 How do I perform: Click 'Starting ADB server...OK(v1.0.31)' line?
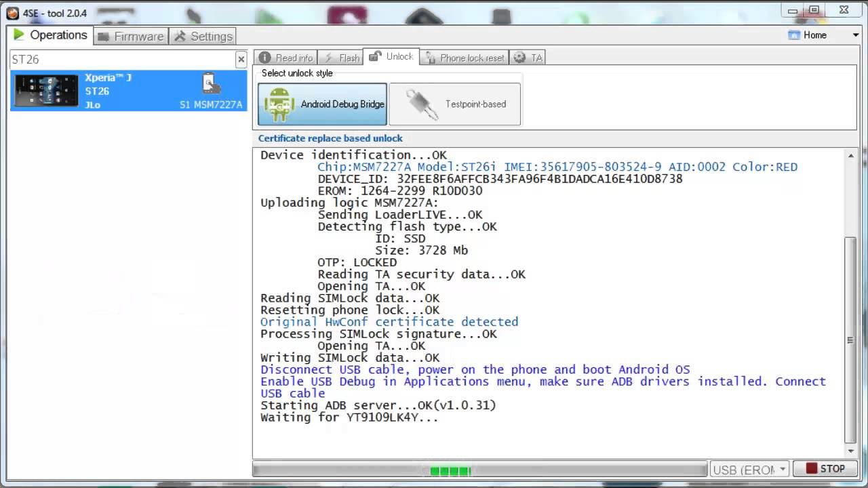coord(378,405)
